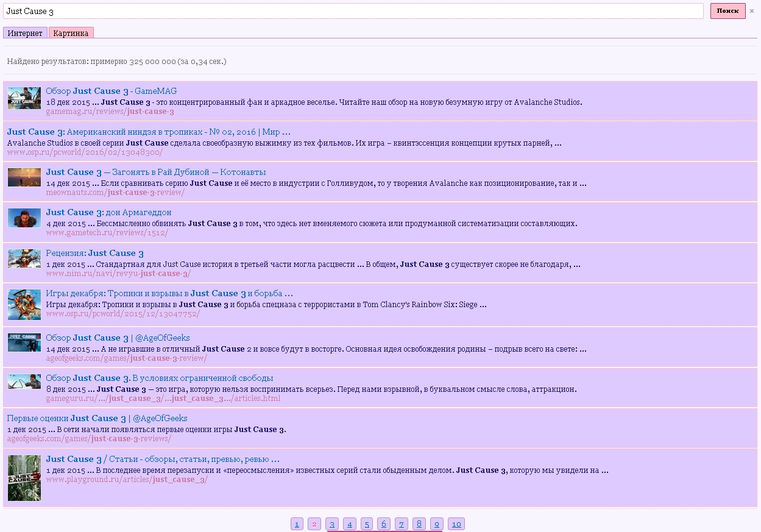Open the Игры декабря result thumbnail
Screen dimensions: 761x532
[24, 305]
